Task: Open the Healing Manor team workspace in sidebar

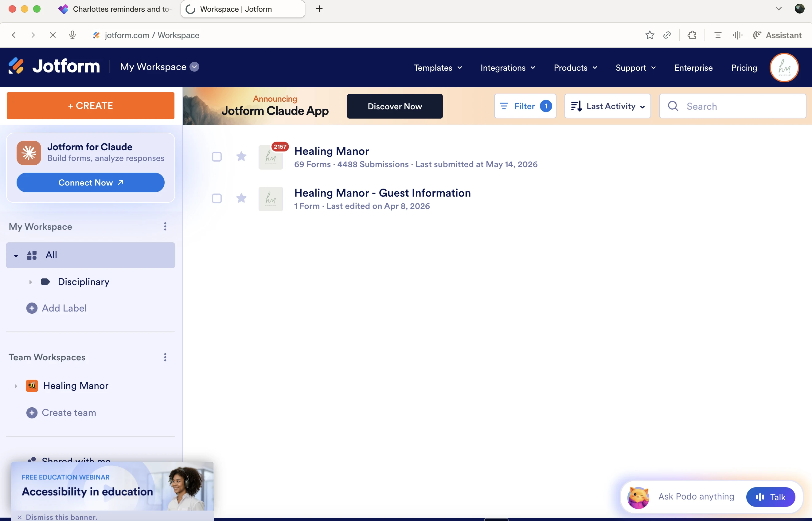Action: tap(76, 386)
